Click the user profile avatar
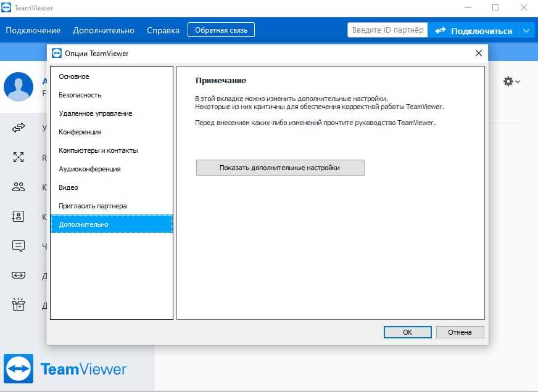Screen dimensions: 538x392 point(19,87)
